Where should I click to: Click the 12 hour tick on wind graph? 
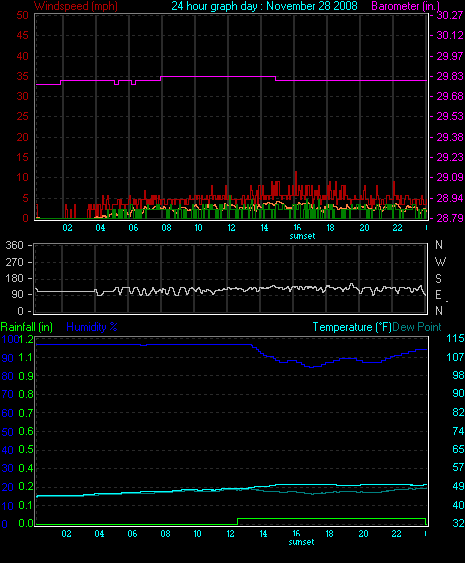[x=231, y=228]
